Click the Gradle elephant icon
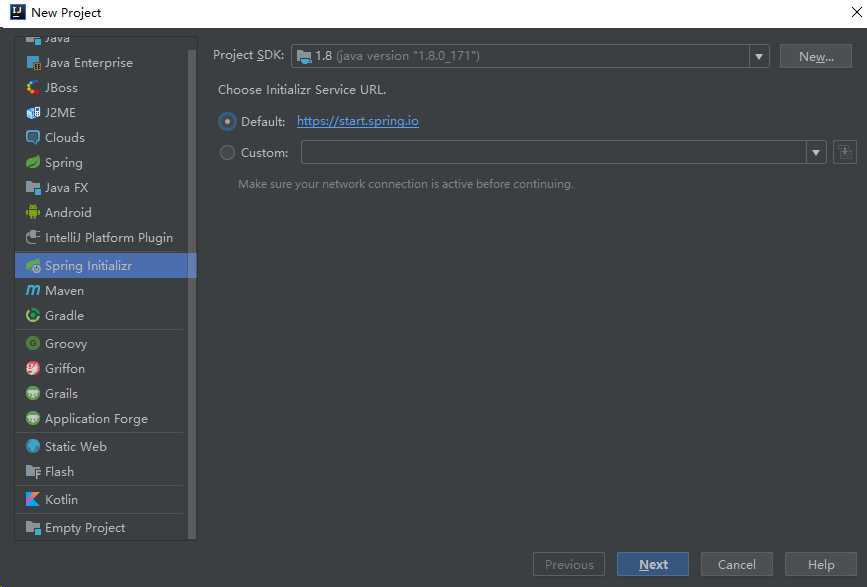This screenshot has width=867, height=587. (33, 315)
